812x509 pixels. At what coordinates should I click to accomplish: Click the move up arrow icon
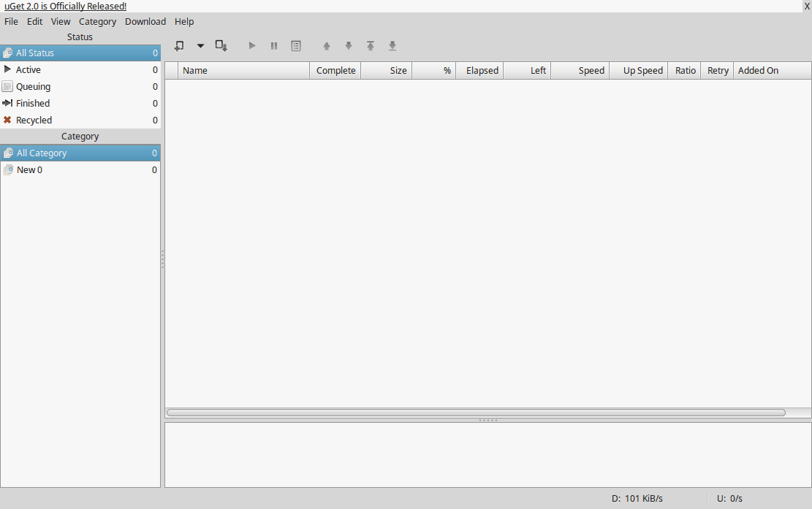coord(327,46)
